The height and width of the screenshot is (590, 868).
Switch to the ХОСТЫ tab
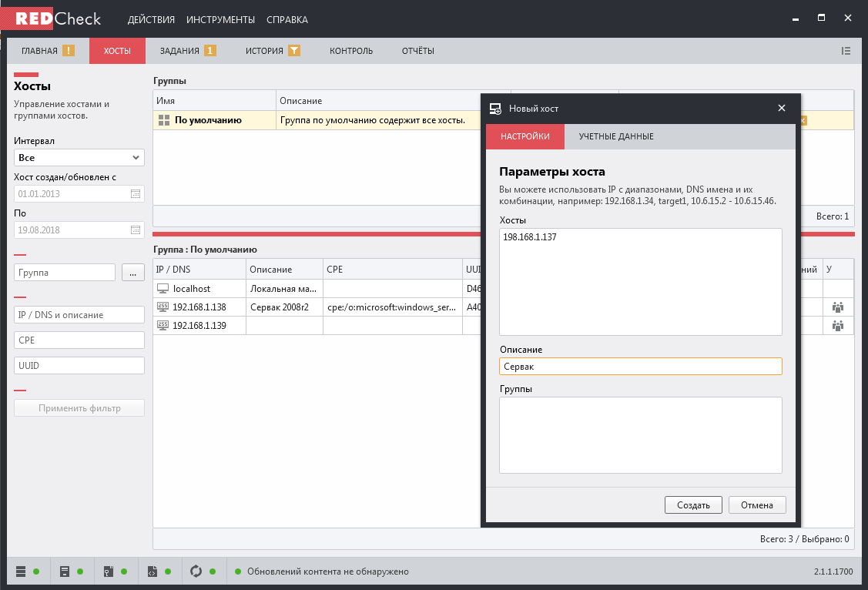click(x=117, y=51)
